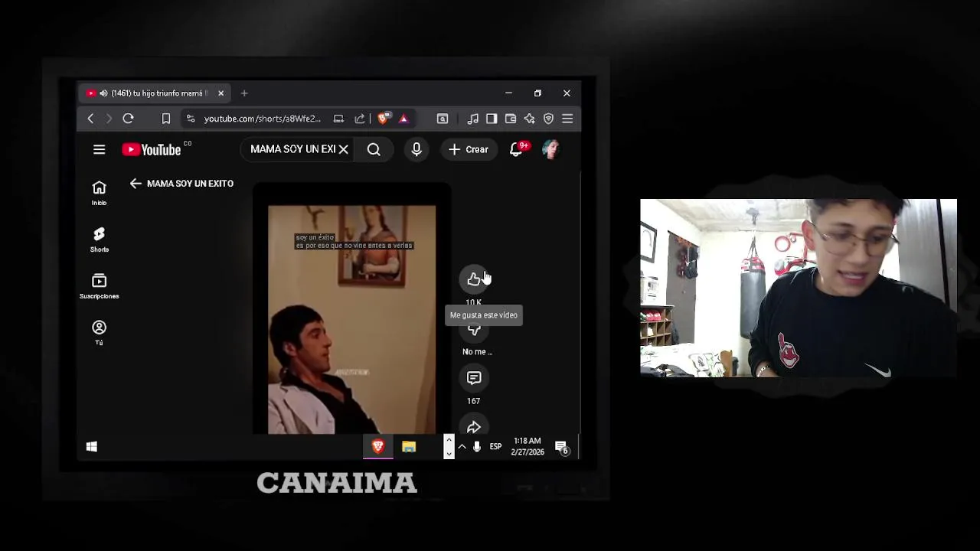980x551 pixels.
Task: Open Inicio in the YouTube sidebar
Action: point(100,194)
